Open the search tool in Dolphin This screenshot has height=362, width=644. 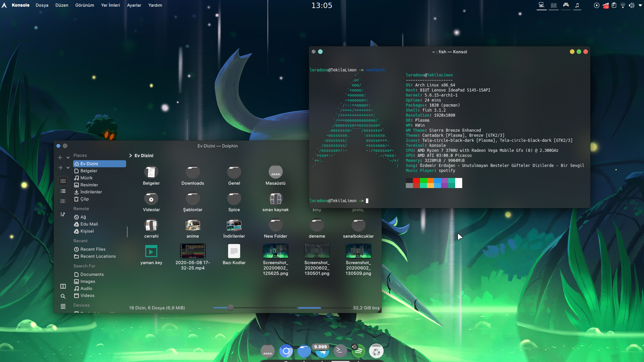[63, 296]
